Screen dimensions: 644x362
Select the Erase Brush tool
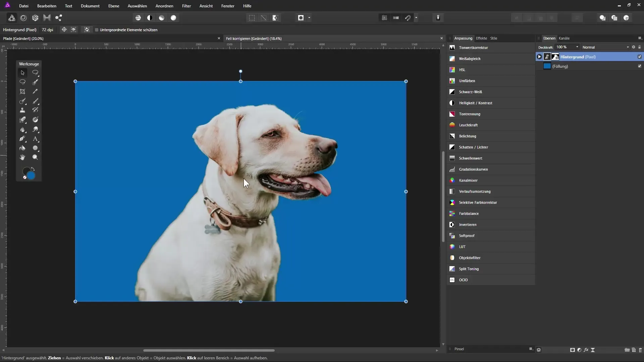[x=22, y=120]
